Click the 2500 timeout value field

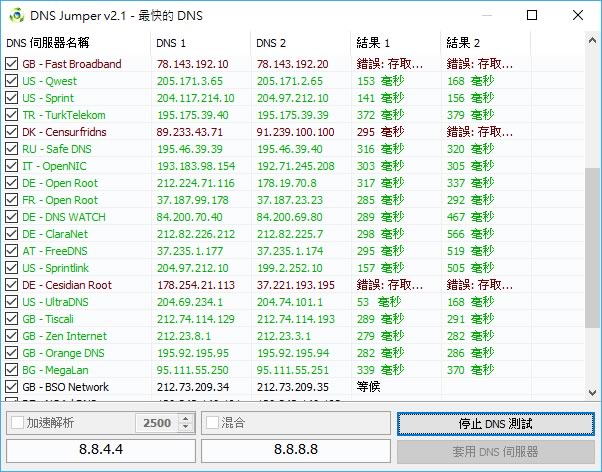[x=157, y=423]
